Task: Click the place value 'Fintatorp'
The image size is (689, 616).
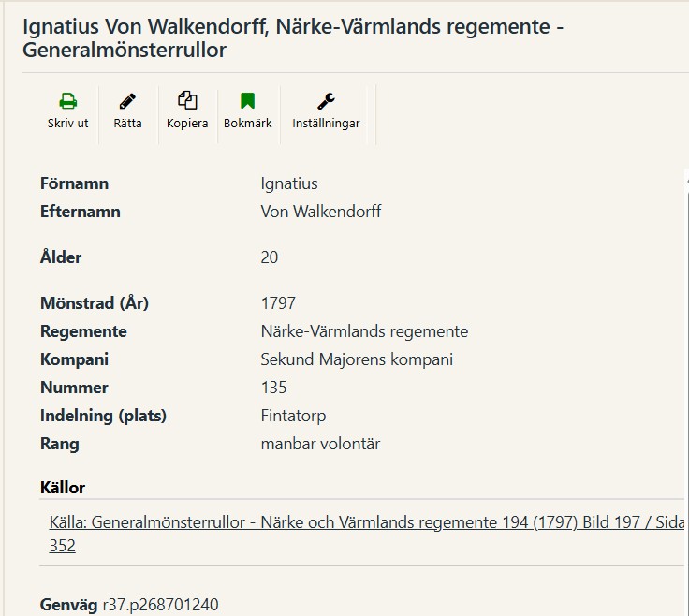Action: pos(293,416)
